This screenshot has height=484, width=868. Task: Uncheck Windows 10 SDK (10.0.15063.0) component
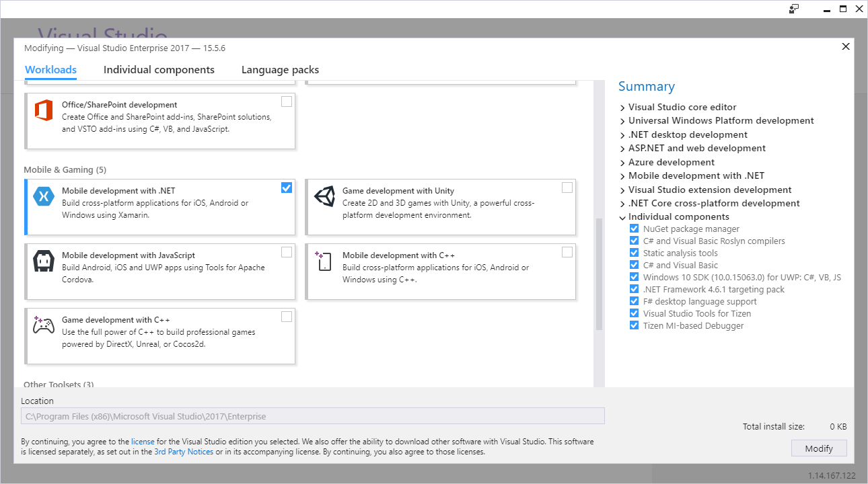click(634, 277)
